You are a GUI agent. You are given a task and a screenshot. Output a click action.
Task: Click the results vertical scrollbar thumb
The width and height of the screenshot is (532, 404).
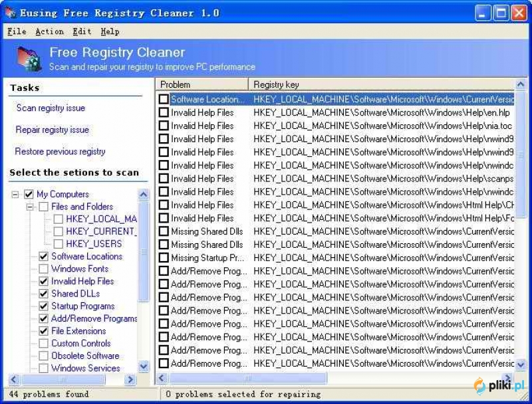[x=521, y=154]
